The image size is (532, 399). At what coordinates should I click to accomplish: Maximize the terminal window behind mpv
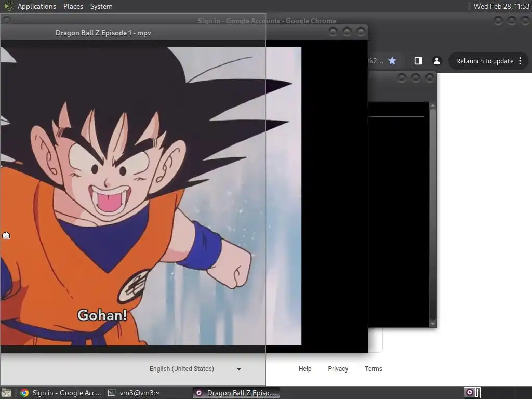pyautogui.click(x=415, y=78)
